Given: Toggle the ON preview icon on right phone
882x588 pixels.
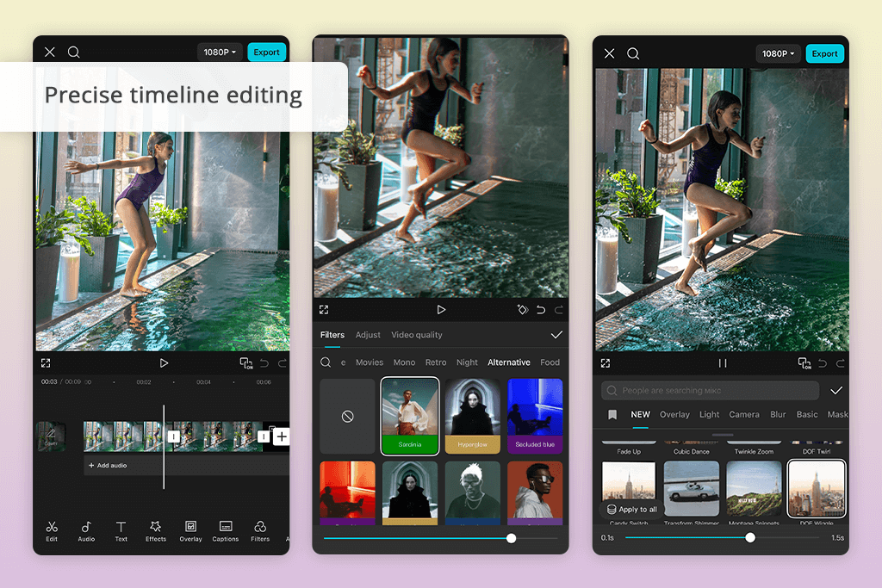Looking at the screenshot, I should (804, 363).
